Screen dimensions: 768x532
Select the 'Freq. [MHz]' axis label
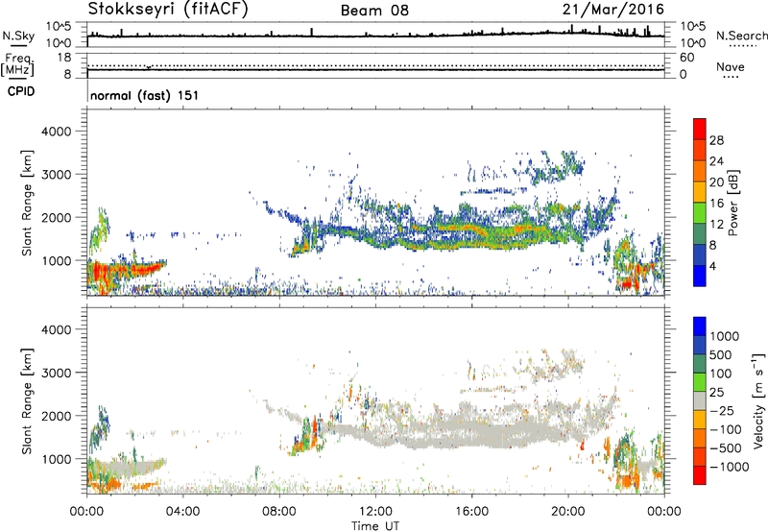[17, 64]
